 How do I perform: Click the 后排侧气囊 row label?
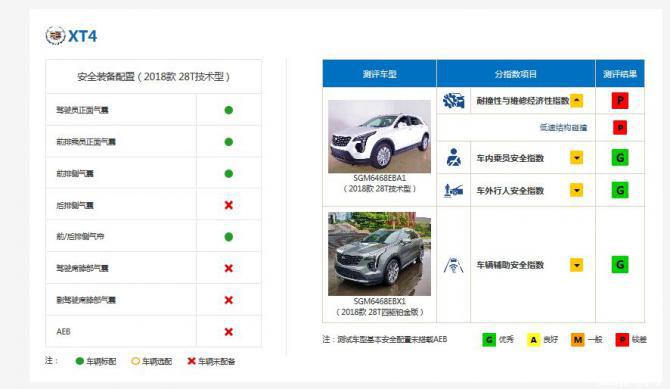75,205
